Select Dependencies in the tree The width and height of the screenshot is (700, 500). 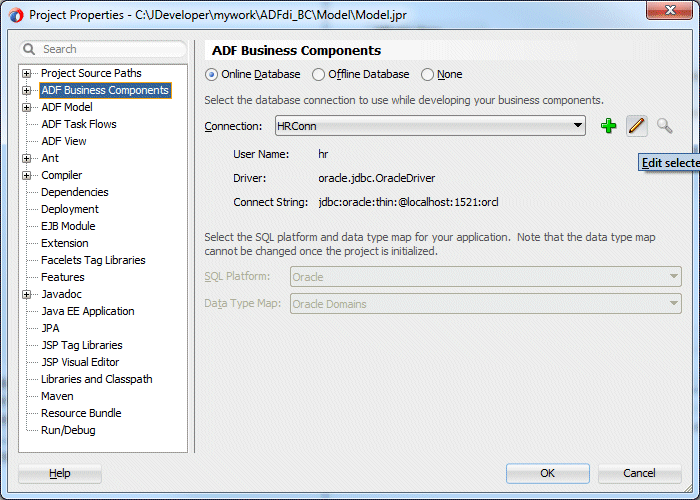[75, 192]
